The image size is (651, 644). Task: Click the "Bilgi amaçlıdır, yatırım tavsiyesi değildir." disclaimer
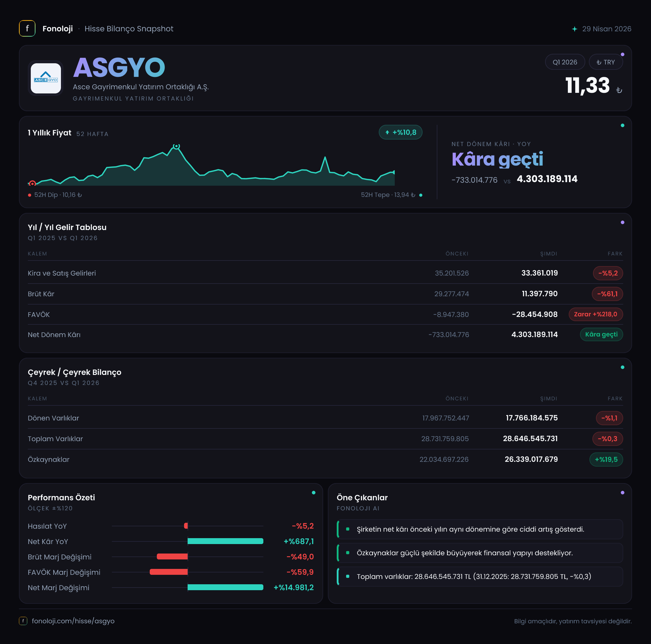pos(573,621)
